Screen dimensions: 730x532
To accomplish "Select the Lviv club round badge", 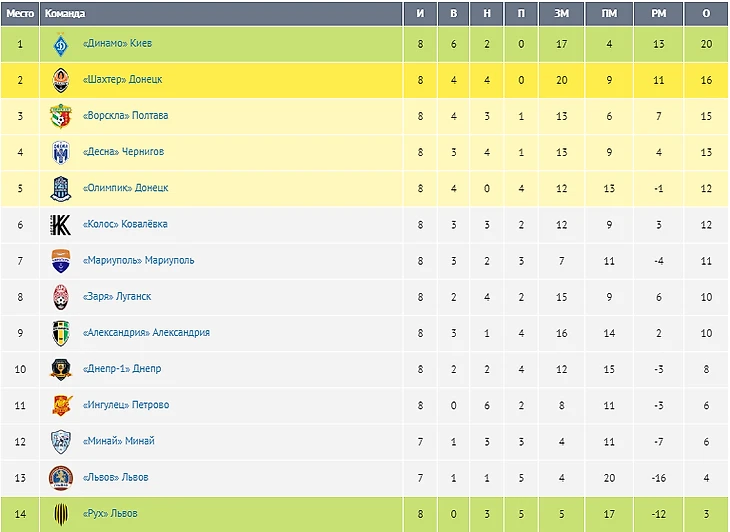I will tap(61, 478).
